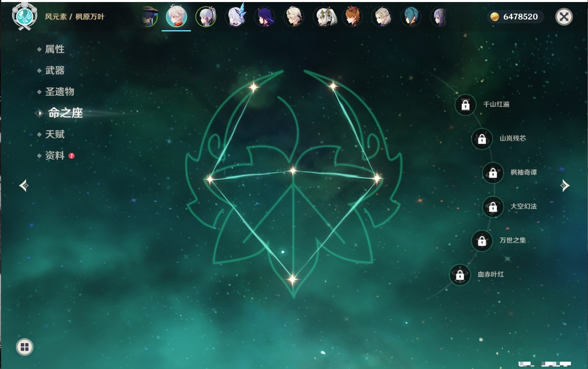Image resolution: width=588 pixels, height=369 pixels.
Task: Select the ninth roster avatar with pale blonde hair
Action: 382,17
